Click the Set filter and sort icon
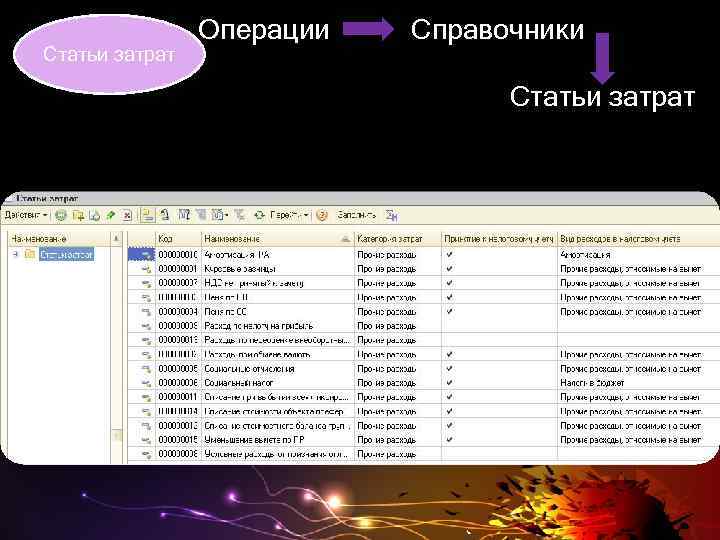The image size is (720, 540). click(184, 214)
